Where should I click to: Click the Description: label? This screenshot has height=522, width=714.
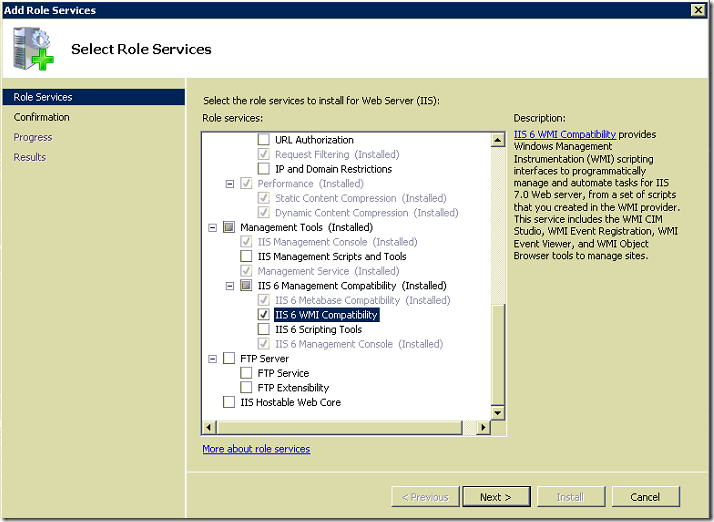tap(540, 118)
